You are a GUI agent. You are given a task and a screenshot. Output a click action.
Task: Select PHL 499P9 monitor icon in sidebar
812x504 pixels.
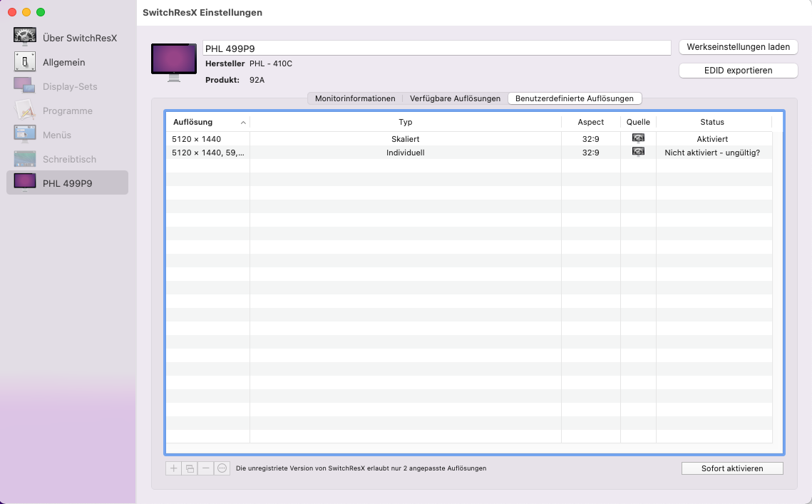point(25,182)
